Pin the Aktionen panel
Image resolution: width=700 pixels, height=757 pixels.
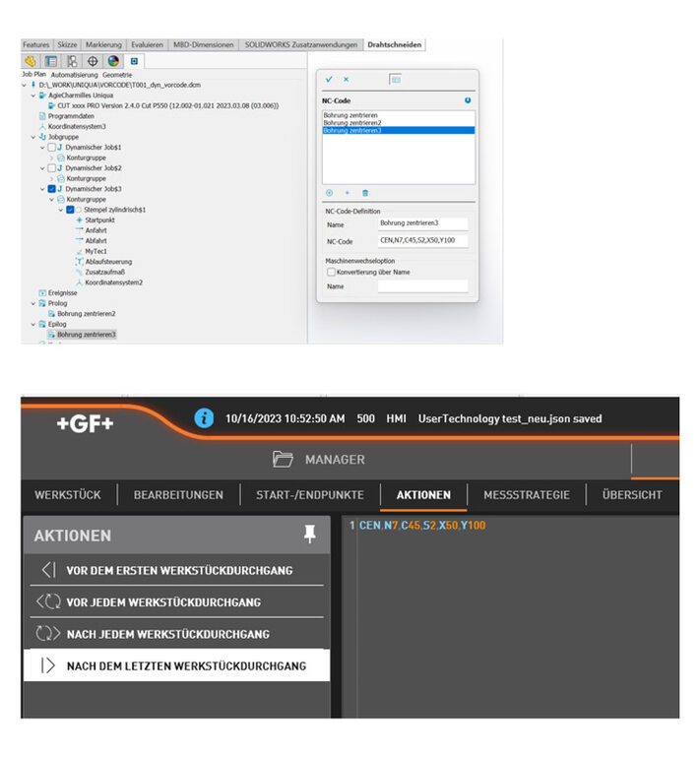point(310,535)
